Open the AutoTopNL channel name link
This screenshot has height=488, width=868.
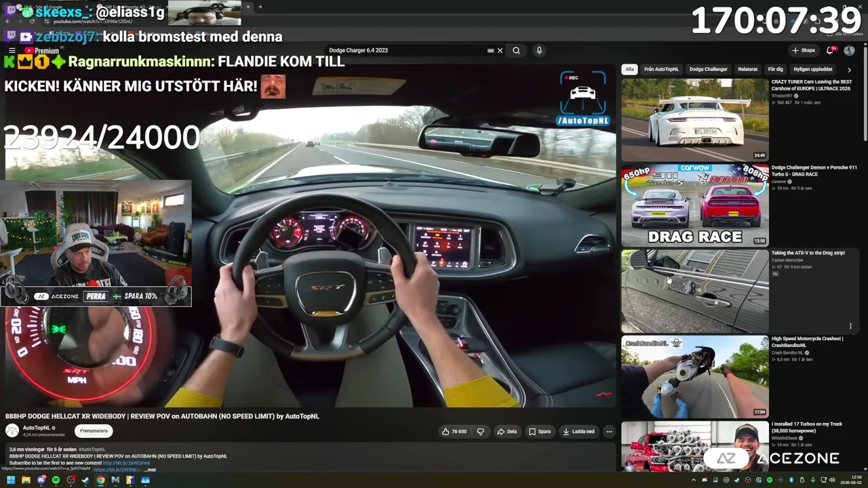click(37, 428)
